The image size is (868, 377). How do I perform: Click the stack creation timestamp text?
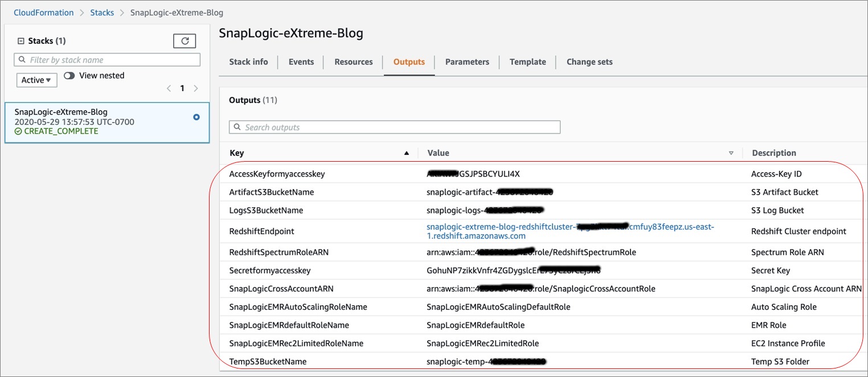[75, 122]
